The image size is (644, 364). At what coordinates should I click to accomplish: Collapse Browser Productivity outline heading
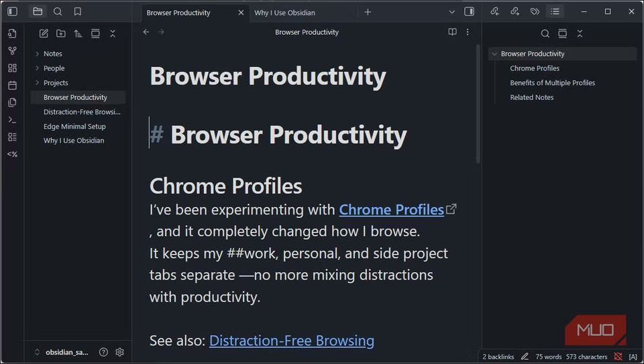coord(494,54)
